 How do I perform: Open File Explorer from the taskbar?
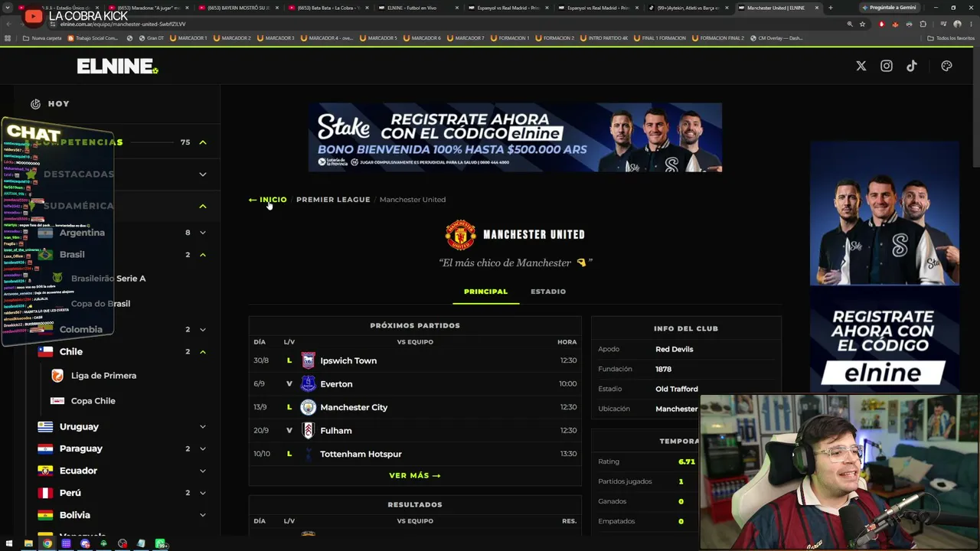28,544
